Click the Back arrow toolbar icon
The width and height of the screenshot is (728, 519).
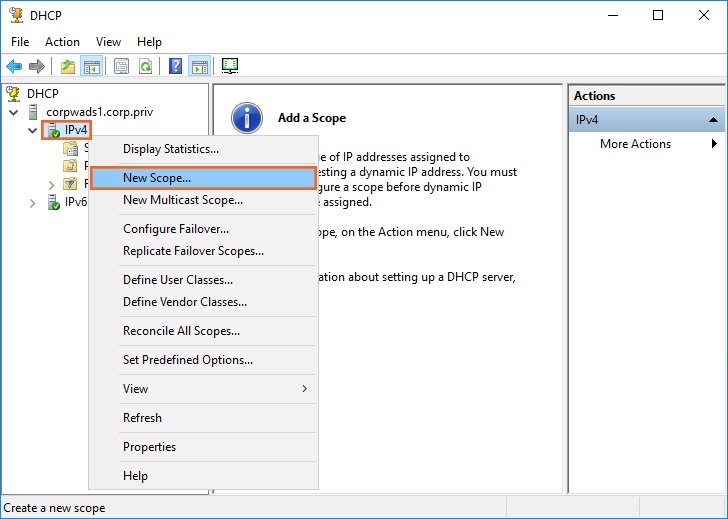coord(14,67)
